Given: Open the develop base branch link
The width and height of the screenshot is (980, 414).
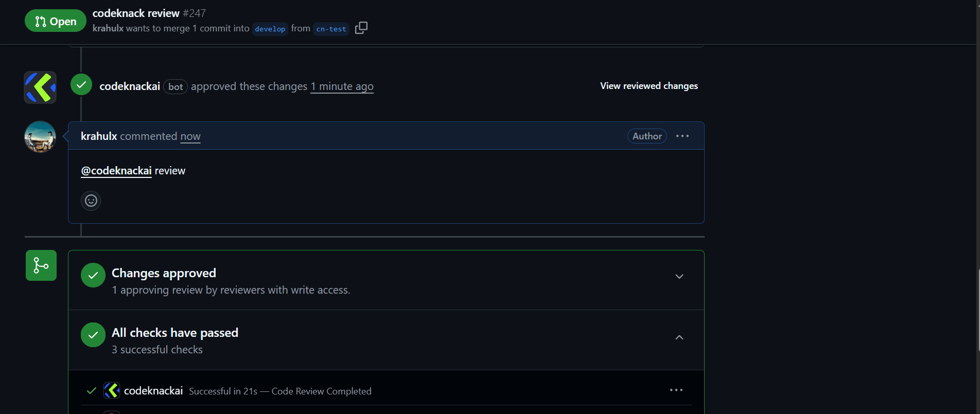Looking at the screenshot, I should tap(270, 29).
